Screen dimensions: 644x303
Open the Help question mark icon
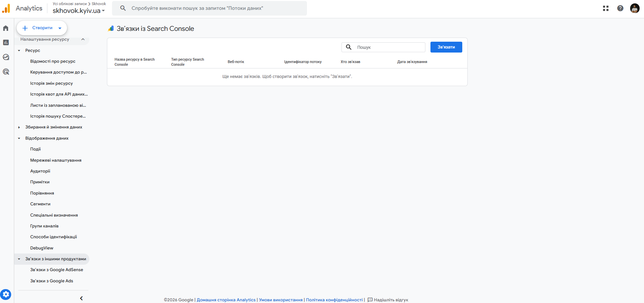pyautogui.click(x=620, y=8)
